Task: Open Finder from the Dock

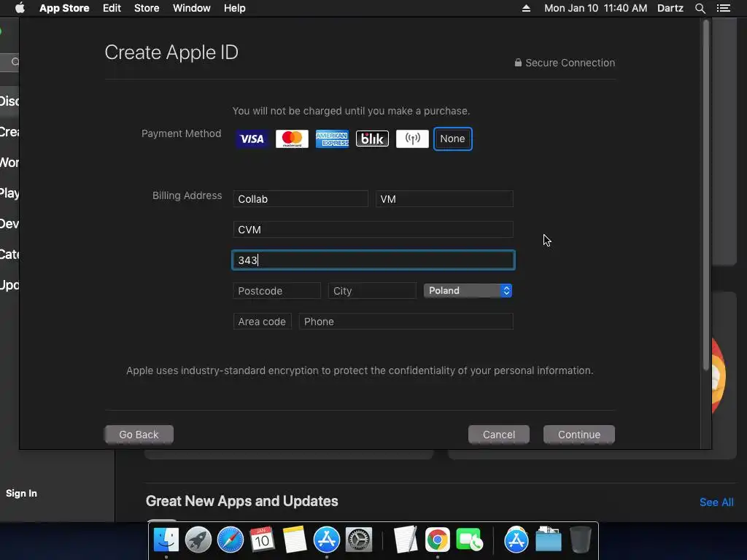Action: coord(166,540)
